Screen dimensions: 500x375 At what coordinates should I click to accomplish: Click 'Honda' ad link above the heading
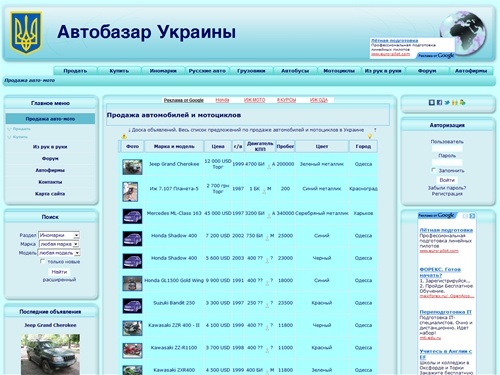tap(222, 100)
